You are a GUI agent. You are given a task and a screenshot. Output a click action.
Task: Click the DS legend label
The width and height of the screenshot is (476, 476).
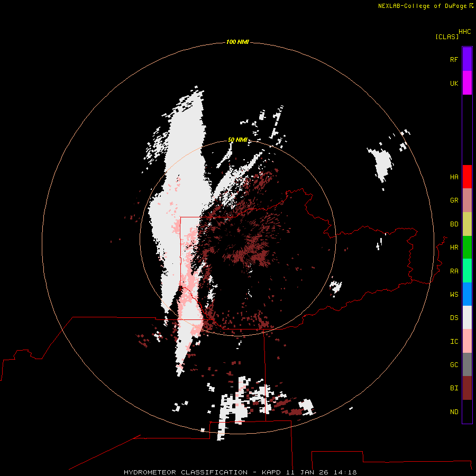click(x=454, y=318)
